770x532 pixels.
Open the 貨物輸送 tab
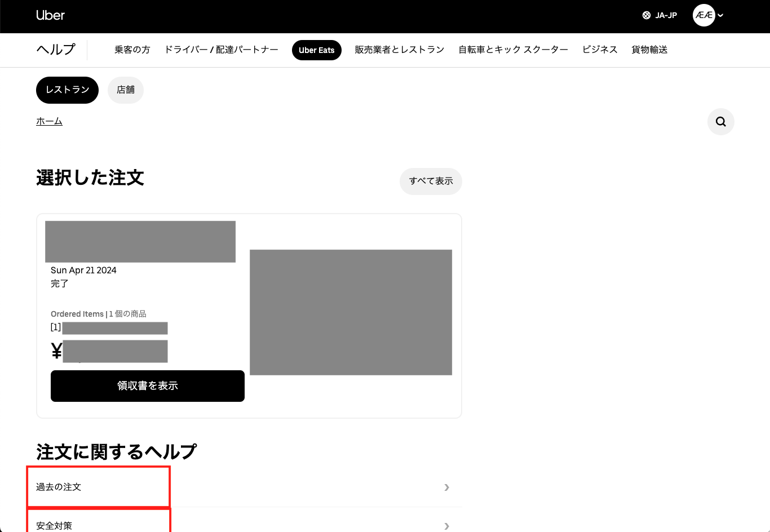pyautogui.click(x=649, y=50)
